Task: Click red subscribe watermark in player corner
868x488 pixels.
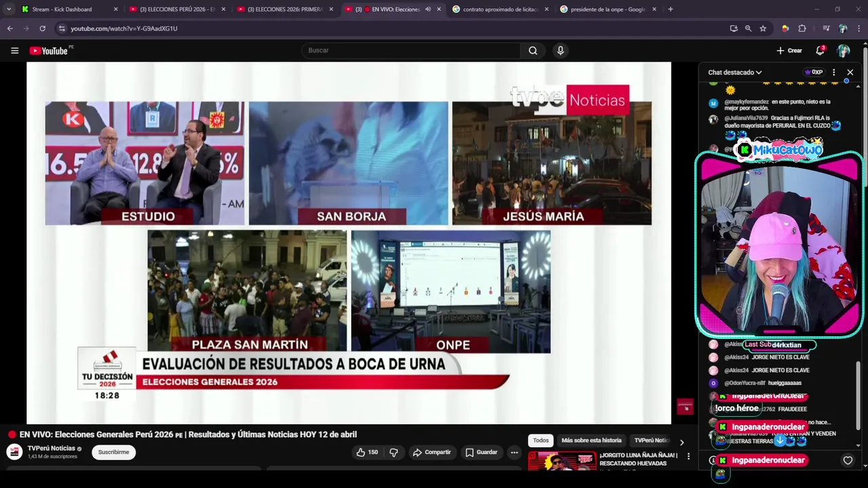Action: point(685,407)
